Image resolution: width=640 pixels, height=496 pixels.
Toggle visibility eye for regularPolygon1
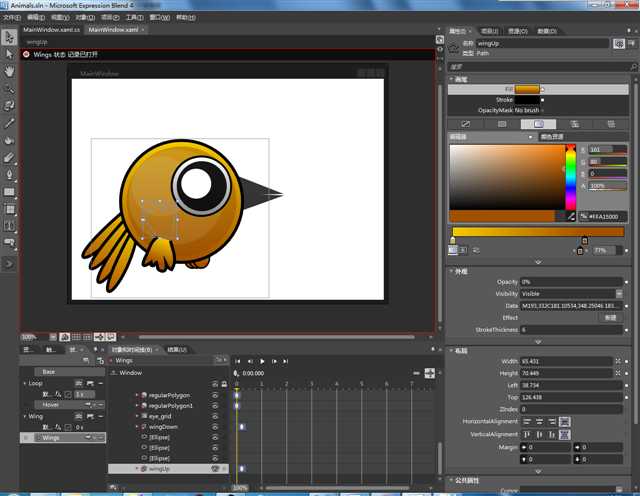coord(215,406)
